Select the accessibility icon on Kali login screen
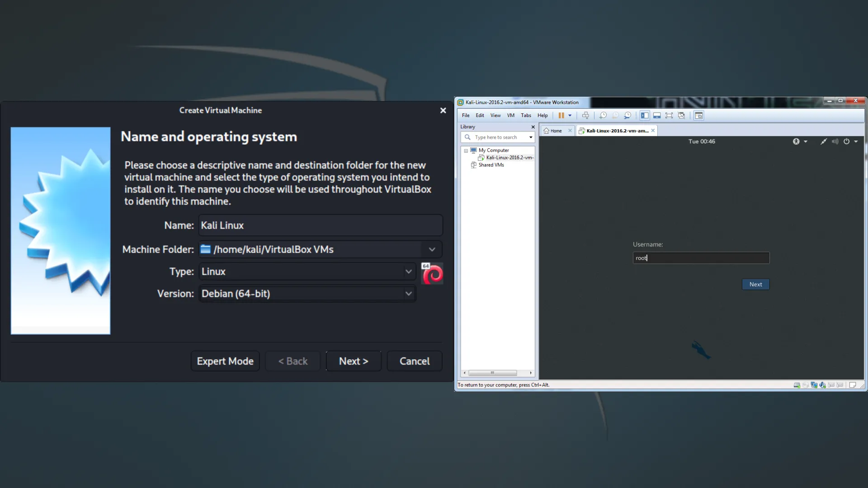 (x=797, y=141)
